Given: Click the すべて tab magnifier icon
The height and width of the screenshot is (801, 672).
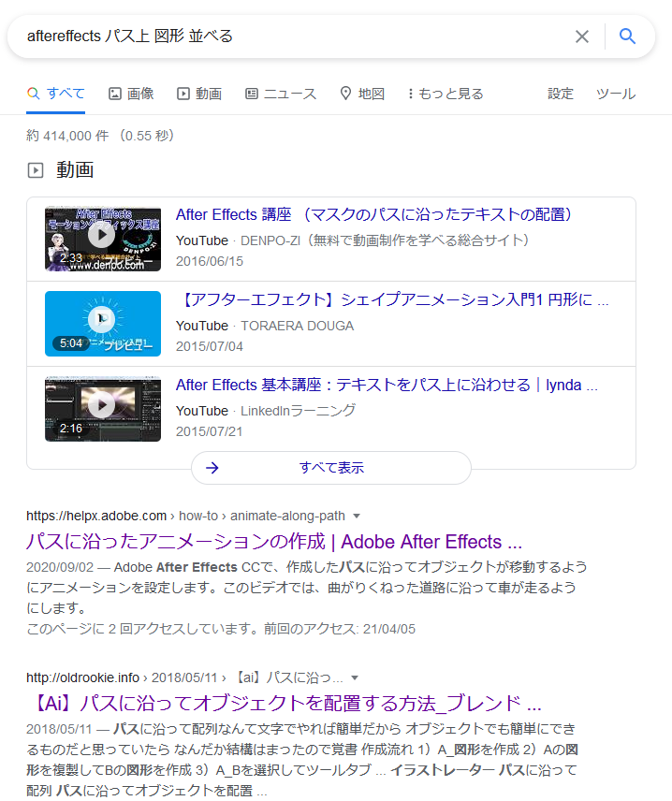Looking at the screenshot, I should (x=33, y=93).
